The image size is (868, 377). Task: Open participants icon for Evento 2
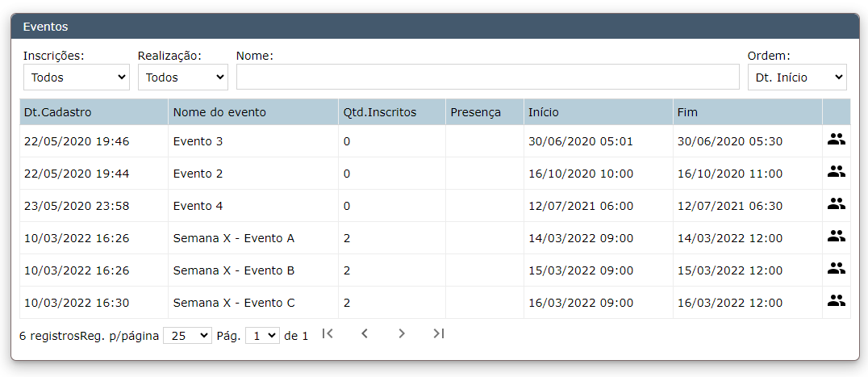pos(837,172)
